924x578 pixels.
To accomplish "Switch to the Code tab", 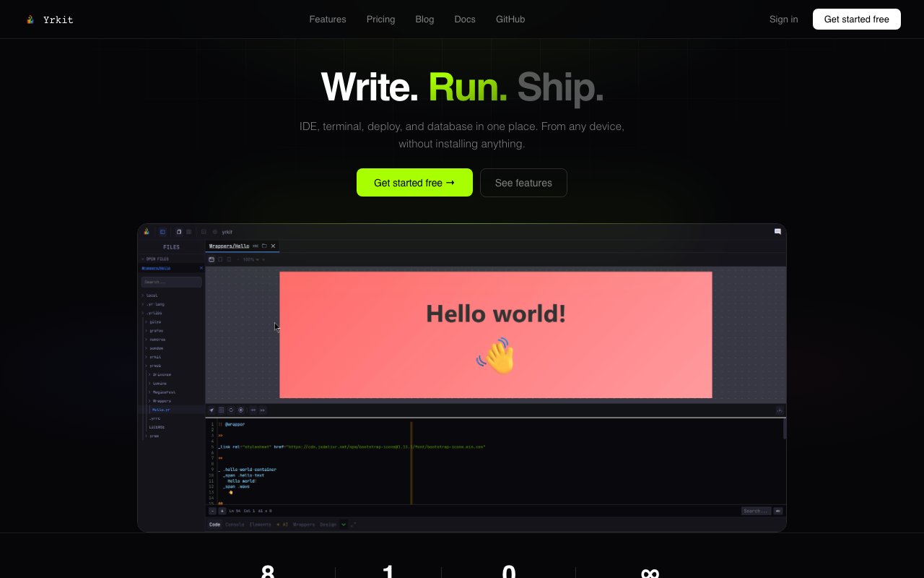I will click(214, 525).
